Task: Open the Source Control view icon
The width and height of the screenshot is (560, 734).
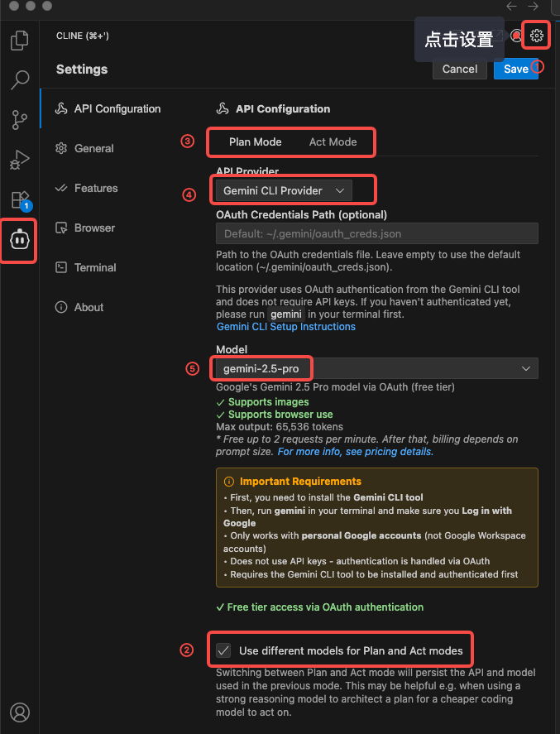Action: coord(20,119)
